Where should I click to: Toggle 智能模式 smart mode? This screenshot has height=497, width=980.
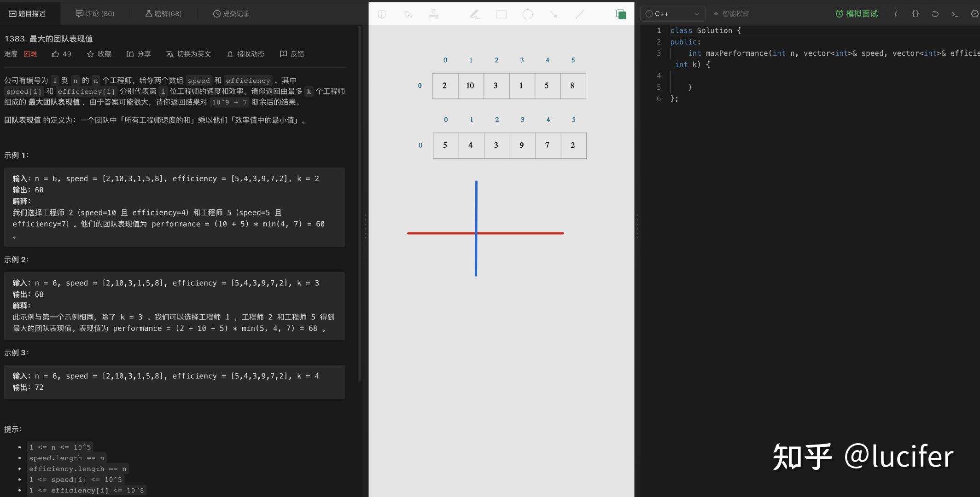(732, 14)
